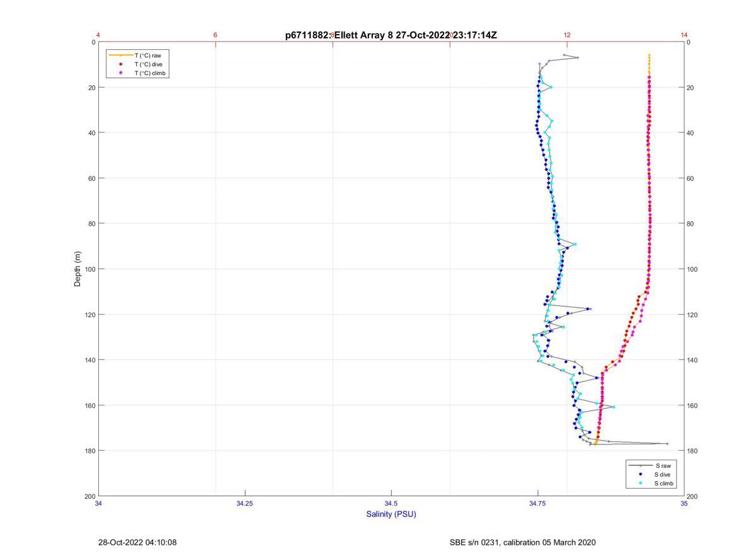The width and height of the screenshot is (756, 558).
Task: Click the 'S climb' legend label
Action: point(665,484)
